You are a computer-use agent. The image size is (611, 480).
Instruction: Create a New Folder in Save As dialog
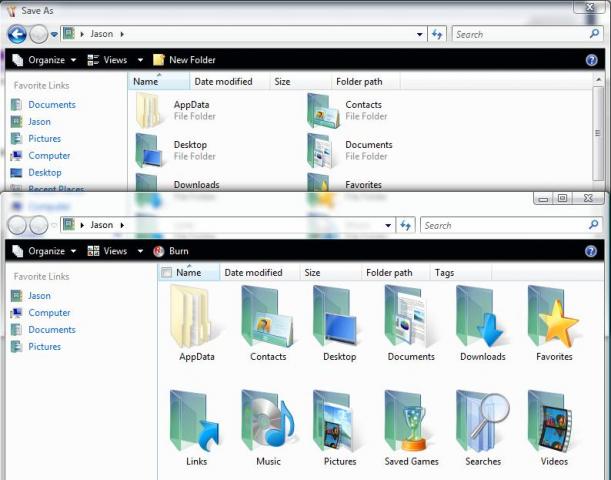(x=184, y=60)
